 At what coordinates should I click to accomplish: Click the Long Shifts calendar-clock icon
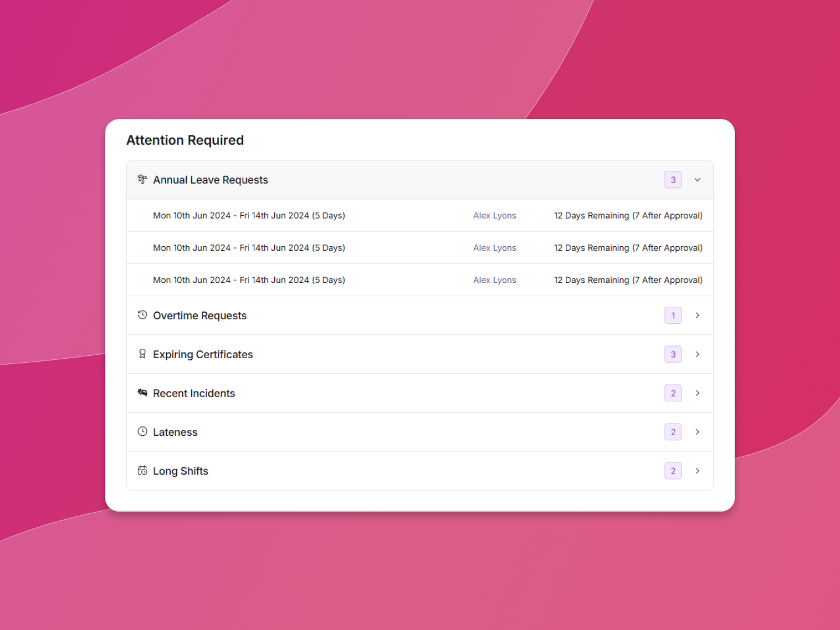coord(142,471)
